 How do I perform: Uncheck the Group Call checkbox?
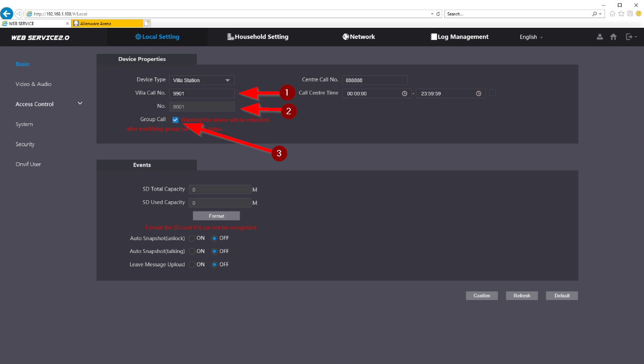pos(175,120)
